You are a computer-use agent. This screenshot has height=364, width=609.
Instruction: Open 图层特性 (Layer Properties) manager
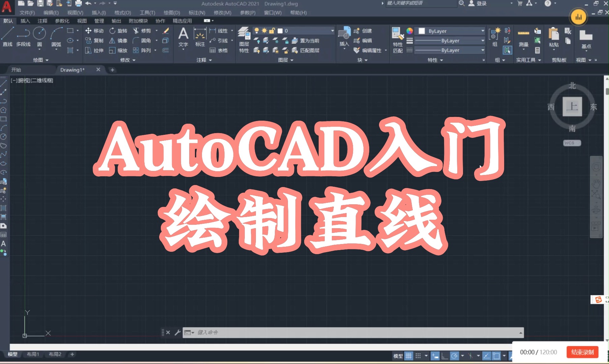point(244,40)
